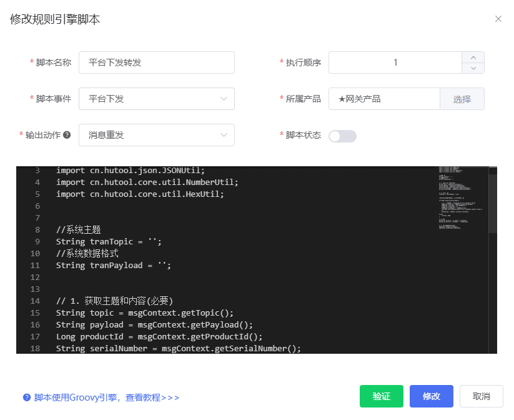The image size is (514, 420).
Task: Increase 执行顺序 with the up arrow
Action: point(473,57)
